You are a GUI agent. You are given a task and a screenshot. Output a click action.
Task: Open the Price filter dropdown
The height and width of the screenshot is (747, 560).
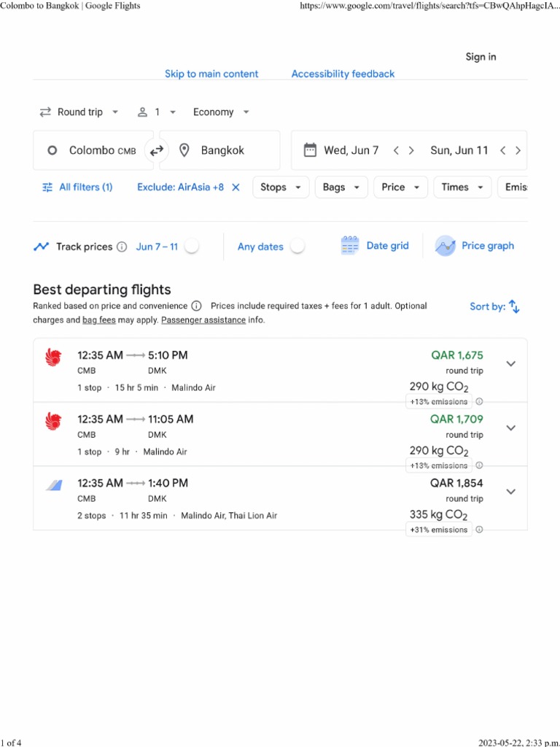click(401, 187)
